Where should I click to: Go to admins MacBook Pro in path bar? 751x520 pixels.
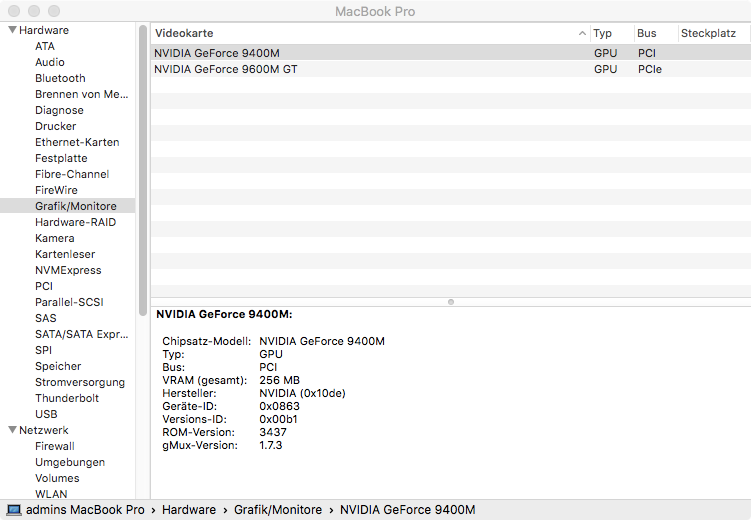coord(85,510)
